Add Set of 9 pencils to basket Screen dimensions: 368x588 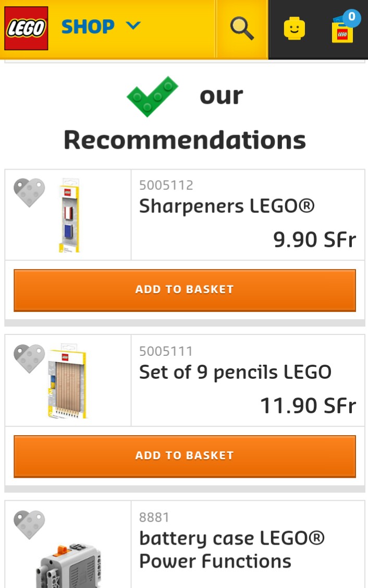185,456
